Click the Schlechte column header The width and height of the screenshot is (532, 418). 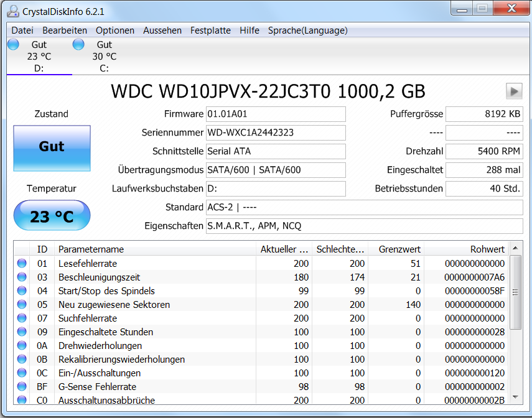coord(340,249)
